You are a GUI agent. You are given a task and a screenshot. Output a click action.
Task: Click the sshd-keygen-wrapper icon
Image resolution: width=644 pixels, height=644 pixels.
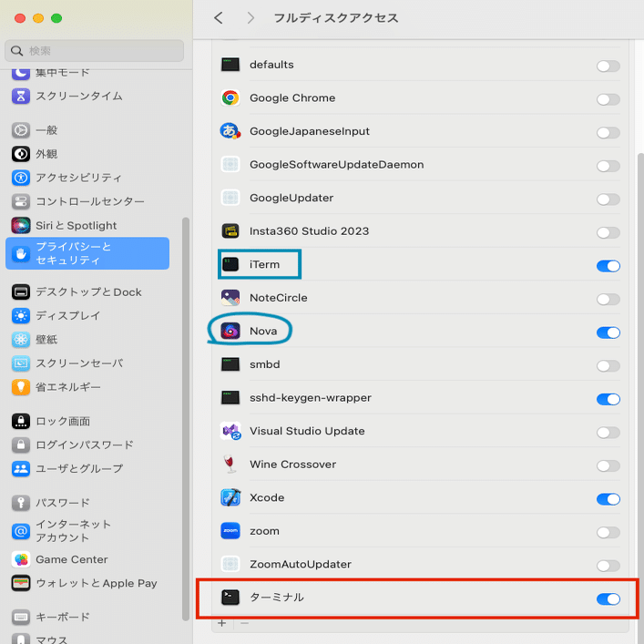[230, 398]
